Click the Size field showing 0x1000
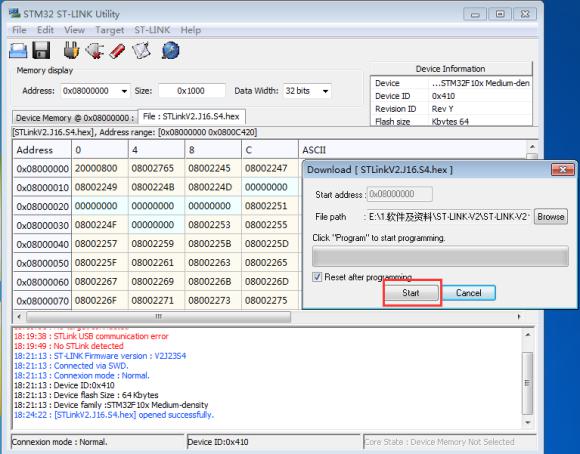 (192, 91)
